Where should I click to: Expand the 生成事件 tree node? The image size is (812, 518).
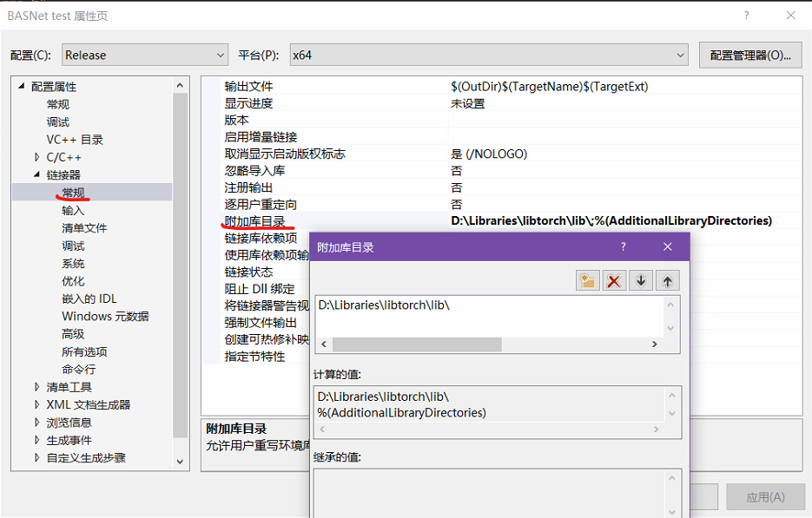(36, 440)
